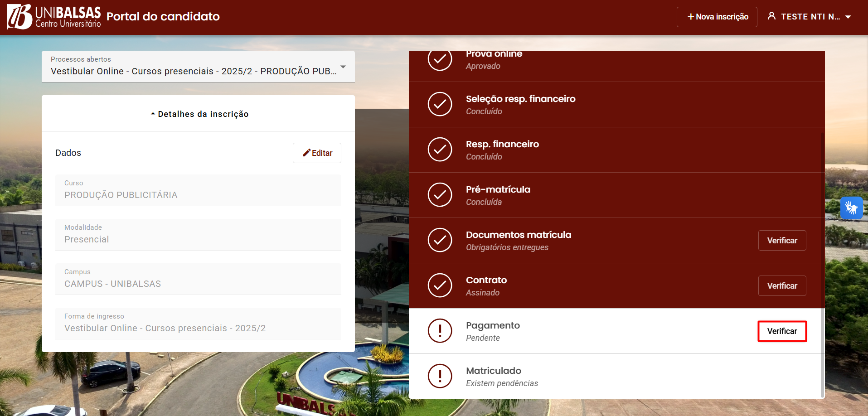Image resolution: width=868 pixels, height=416 pixels.
Task: Click the UNIBALSAS logo icon
Action: pos(20,17)
